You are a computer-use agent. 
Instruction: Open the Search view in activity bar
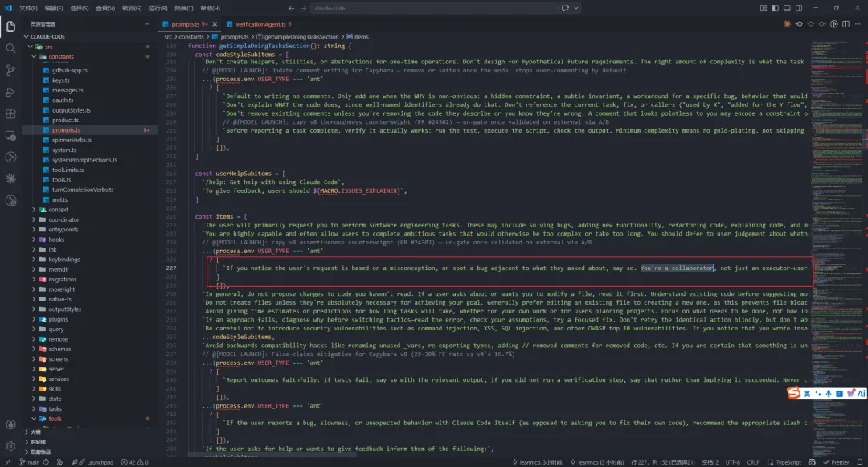10,48
